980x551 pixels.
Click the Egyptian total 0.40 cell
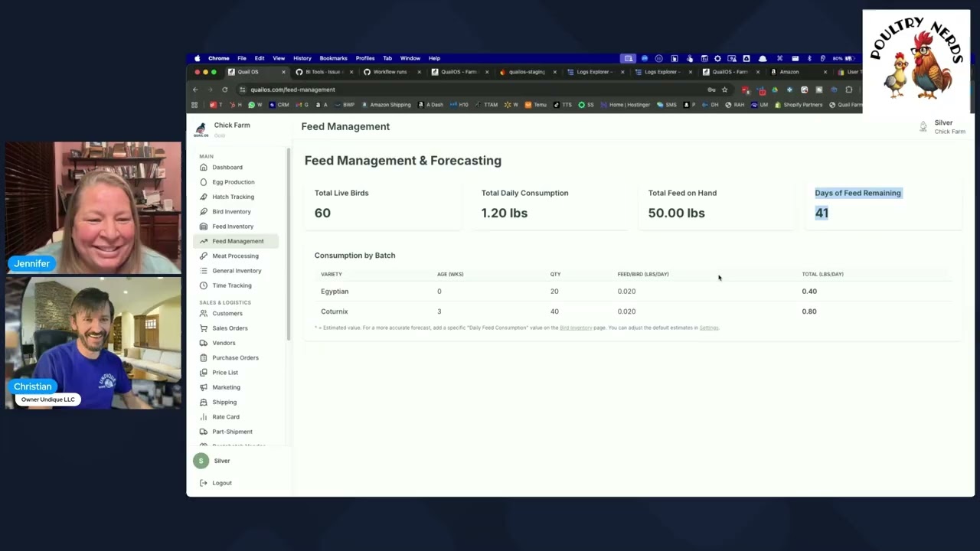coord(809,292)
